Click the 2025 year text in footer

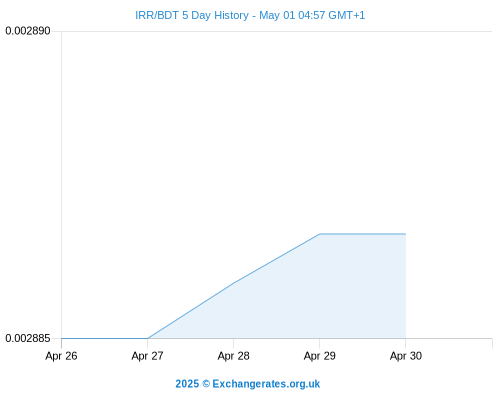click(187, 384)
